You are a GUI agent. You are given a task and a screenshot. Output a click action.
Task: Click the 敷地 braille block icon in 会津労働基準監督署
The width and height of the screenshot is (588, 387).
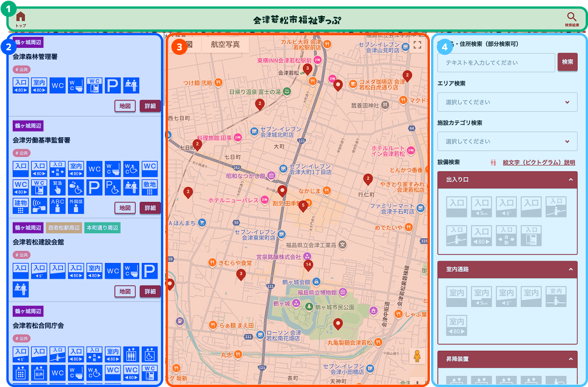[x=149, y=187]
